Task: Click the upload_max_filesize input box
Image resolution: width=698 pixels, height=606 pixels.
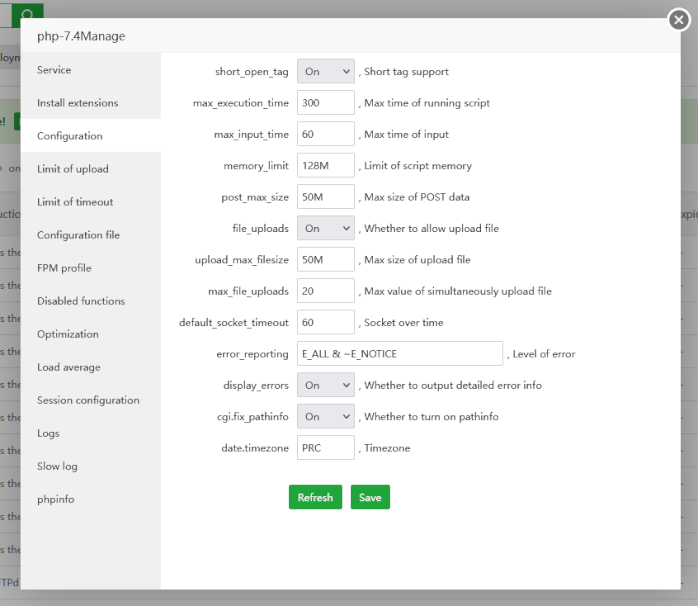Action: pos(326,260)
